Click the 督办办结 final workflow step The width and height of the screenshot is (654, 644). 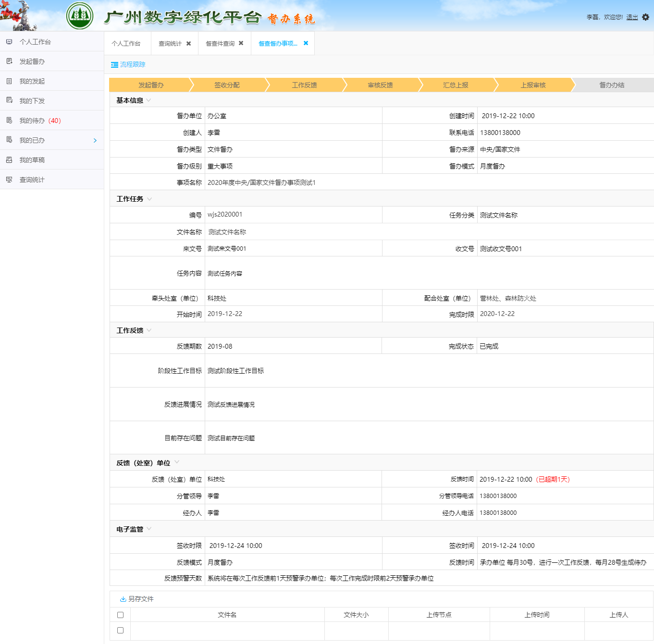611,85
